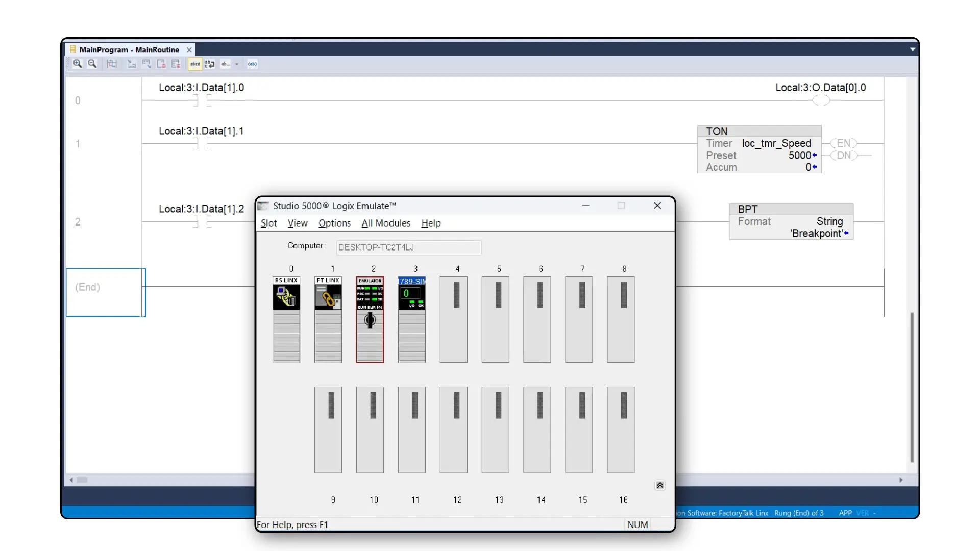The image size is (980, 551).
Task: Open the Options menu in Logix Emulate
Action: click(334, 223)
